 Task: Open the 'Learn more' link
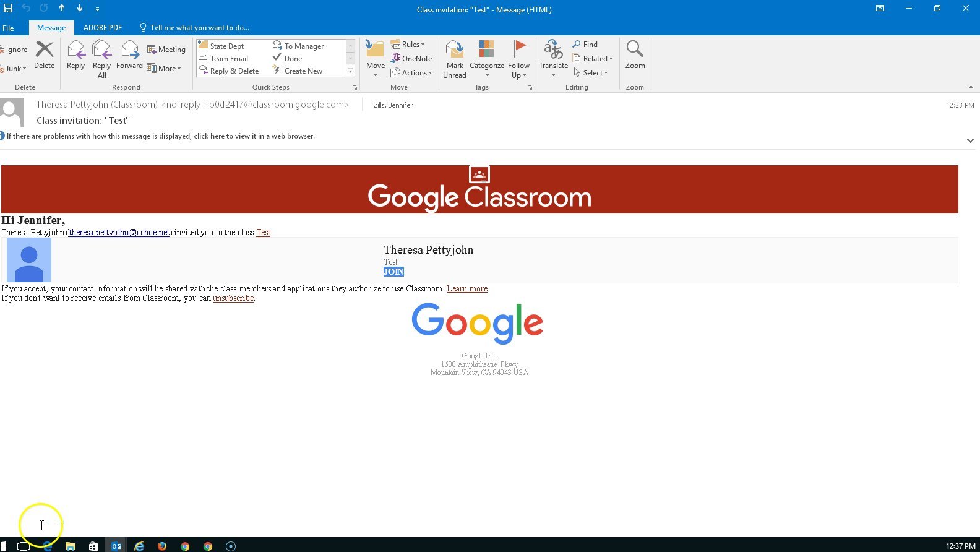(x=467, y=289)
